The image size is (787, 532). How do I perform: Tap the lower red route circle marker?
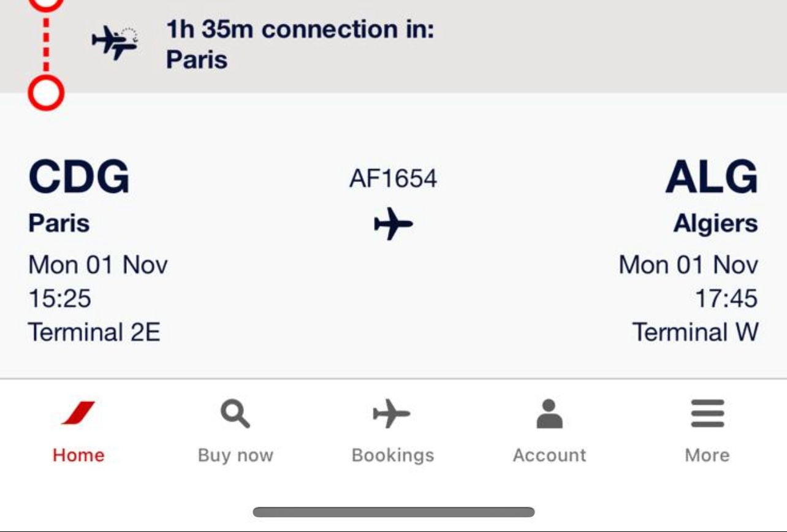pyautogui.click(x=46, y=93)
